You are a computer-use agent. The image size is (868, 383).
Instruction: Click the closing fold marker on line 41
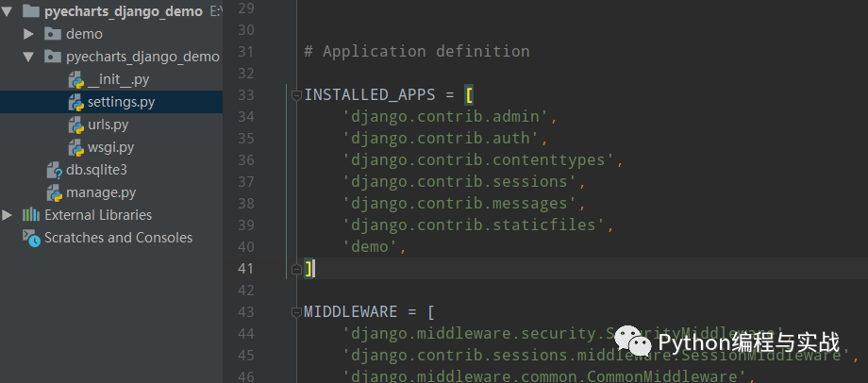[296, 269]
